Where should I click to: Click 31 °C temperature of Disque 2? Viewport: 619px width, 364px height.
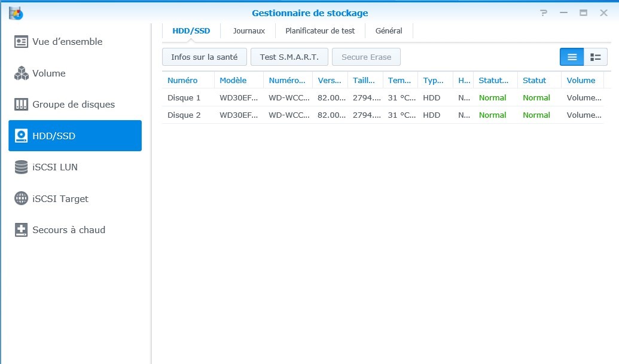pos(402,115)
